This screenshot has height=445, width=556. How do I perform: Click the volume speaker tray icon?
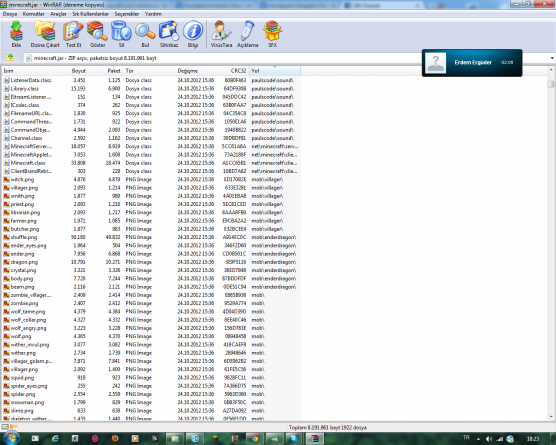click(x=489, y=439)
